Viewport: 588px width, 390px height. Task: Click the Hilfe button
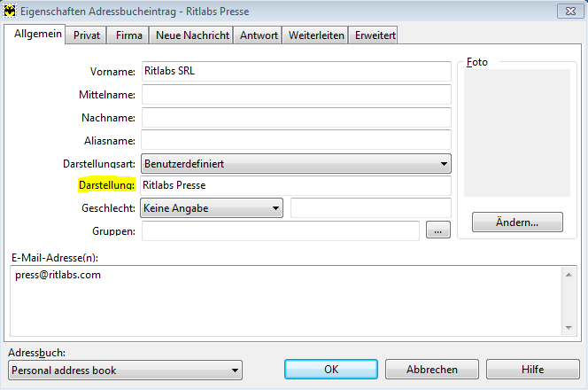point(533,370)
